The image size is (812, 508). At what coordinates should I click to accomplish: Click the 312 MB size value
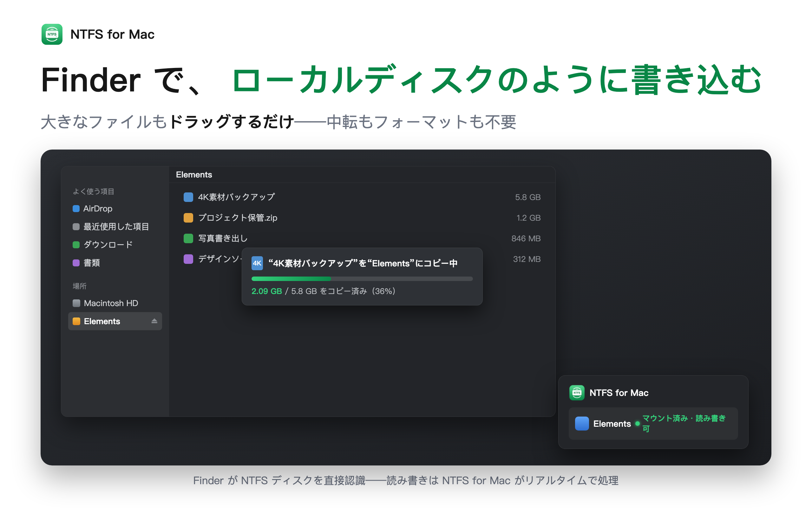point(527,259)
